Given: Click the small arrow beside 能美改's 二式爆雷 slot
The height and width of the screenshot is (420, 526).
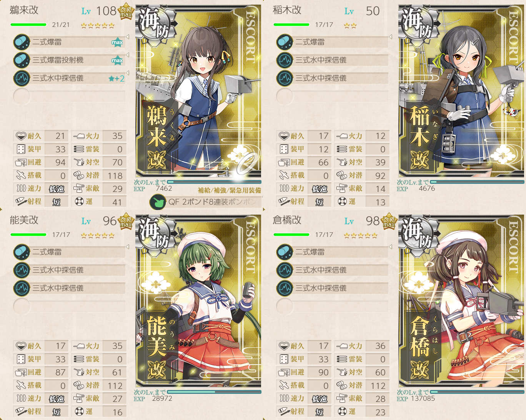Looking at the screenshot, I should [127, 247].
